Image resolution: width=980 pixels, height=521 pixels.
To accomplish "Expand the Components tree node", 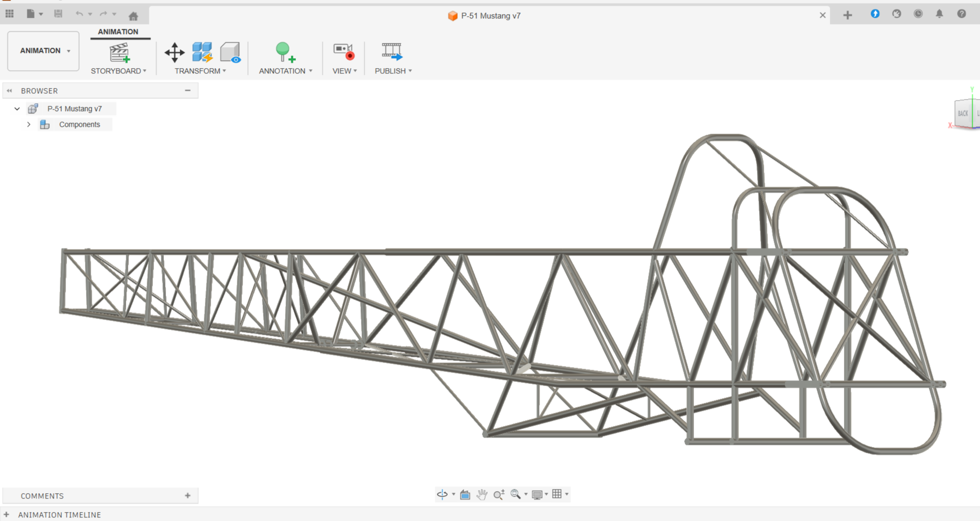I will (x=29, y=125).
